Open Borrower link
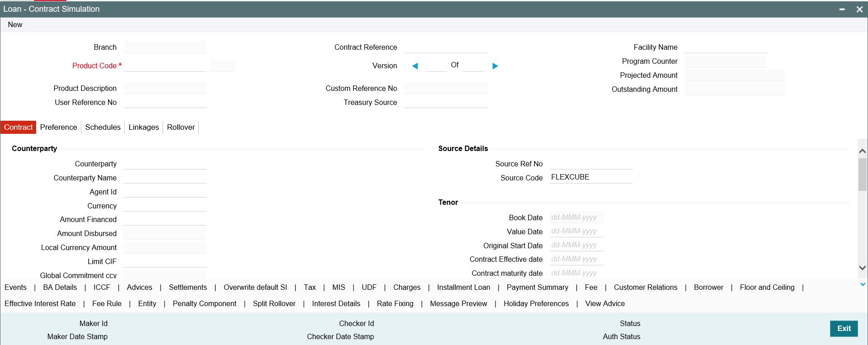This screenshot has width=868, height=345. coord(708,288)
